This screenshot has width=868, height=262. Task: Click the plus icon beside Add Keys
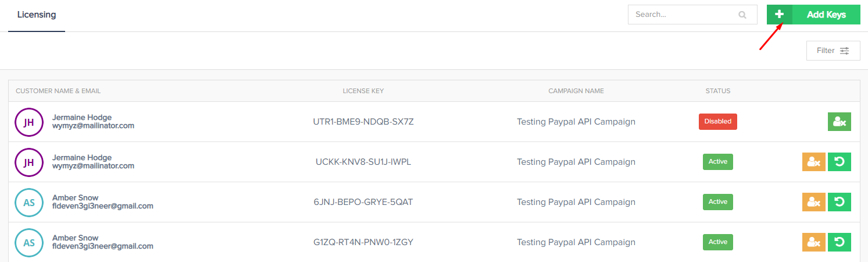pos(779,15)
